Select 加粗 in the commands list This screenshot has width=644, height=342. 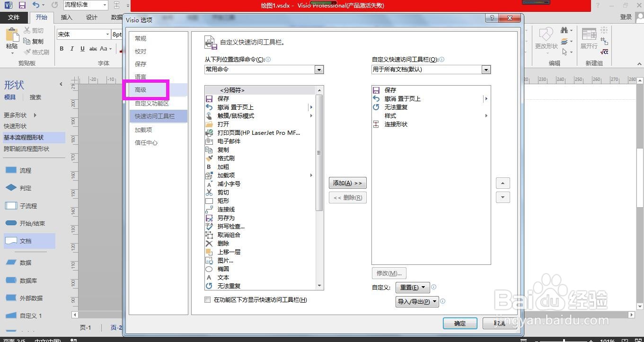(223, 167)
